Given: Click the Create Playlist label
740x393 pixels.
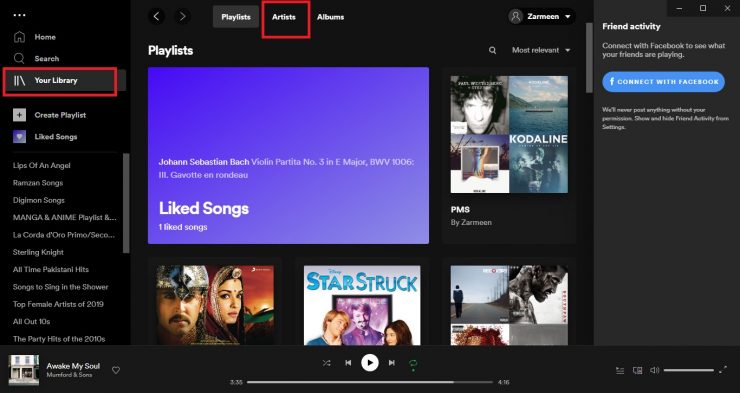Looking at the screenshot, I should [x=60, y=115].
